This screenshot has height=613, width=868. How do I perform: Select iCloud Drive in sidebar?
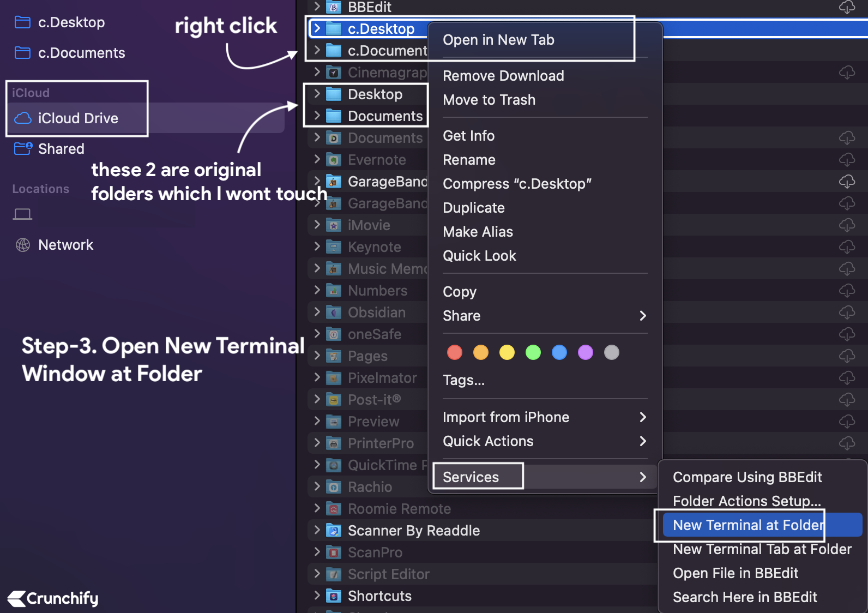coord(146,118)
